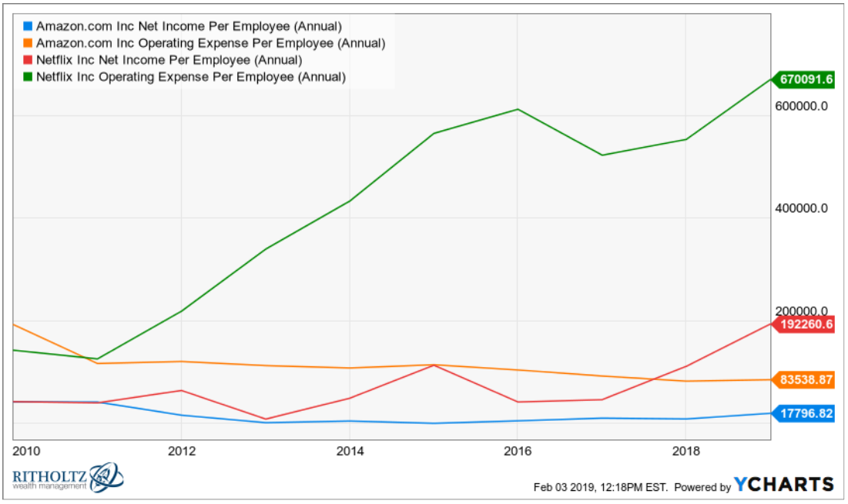The height and width of the screenshot is (504, 848).
Task: Click the Ritholtz Wealth Management logo
Action: click(68, 478)
